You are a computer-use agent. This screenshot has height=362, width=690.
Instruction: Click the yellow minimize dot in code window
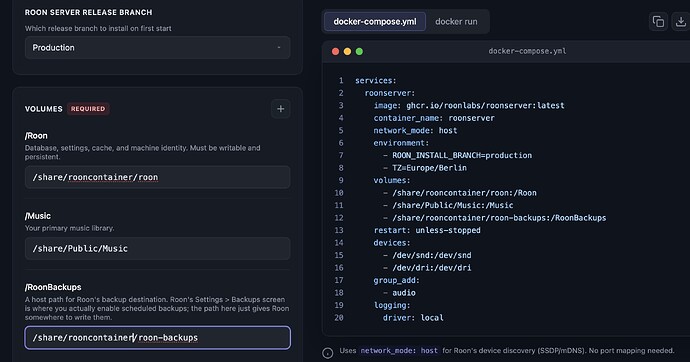(347, 51)
